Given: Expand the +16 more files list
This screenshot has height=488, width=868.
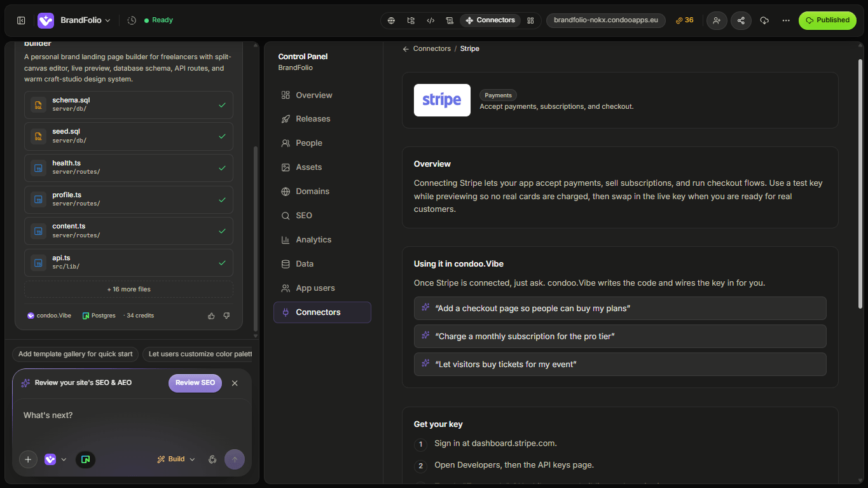Looking at the screenshot, I should 128,289.
